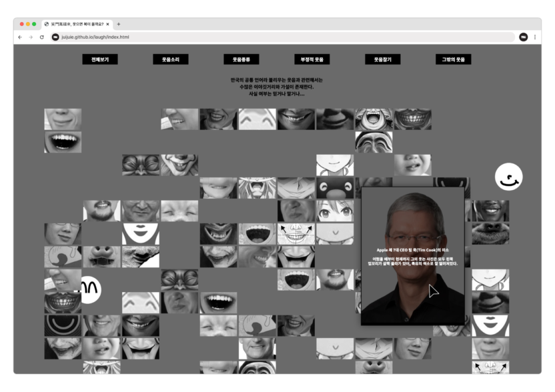Open the 웃음소리 category
The height and width of the screenshot is (392, 555).
(171, 59)
